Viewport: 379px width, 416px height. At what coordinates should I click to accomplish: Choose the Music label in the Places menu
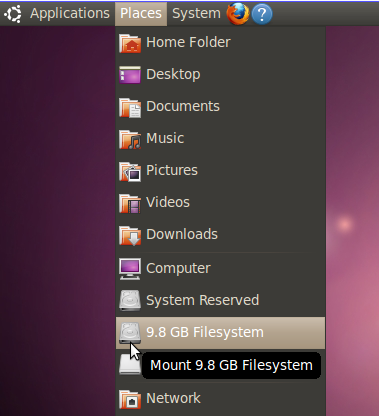point(165,138)
